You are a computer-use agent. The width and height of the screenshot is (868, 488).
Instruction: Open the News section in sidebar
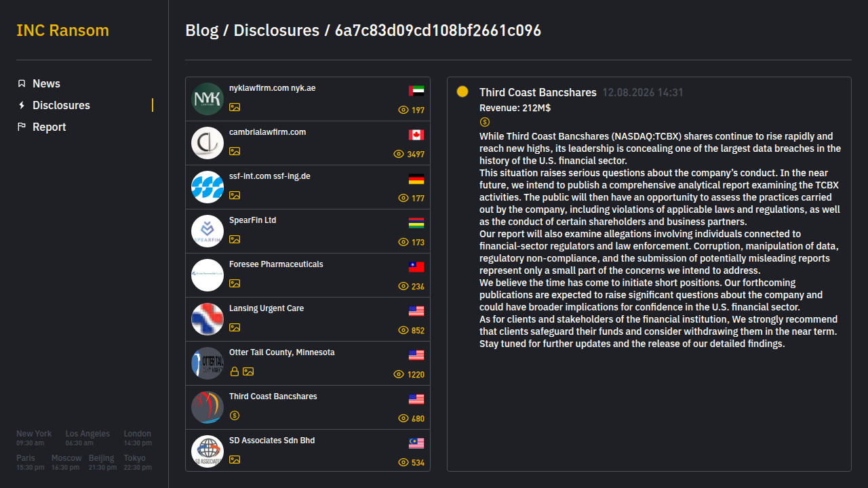46,83
